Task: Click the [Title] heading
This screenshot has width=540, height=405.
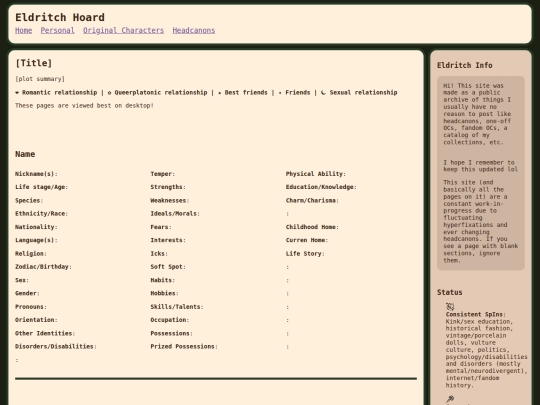Action: point(33,63)
